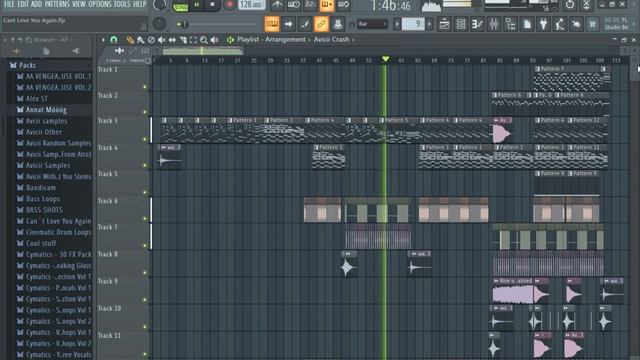Click the 128 tempo field
The width and height of the screenshot is (640, 360).
pyautogui.click(x=251, y=5)
